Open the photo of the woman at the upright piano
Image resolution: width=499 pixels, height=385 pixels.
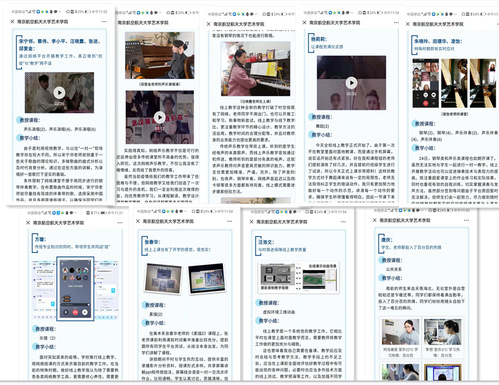[159, 55]
